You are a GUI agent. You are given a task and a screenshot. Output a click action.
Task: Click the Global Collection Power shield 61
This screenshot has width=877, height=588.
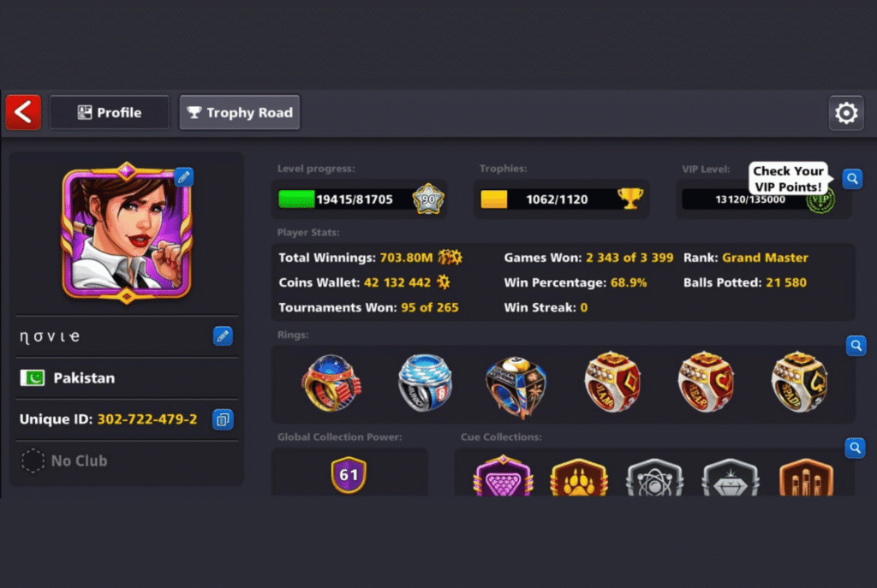pos(349,475)
